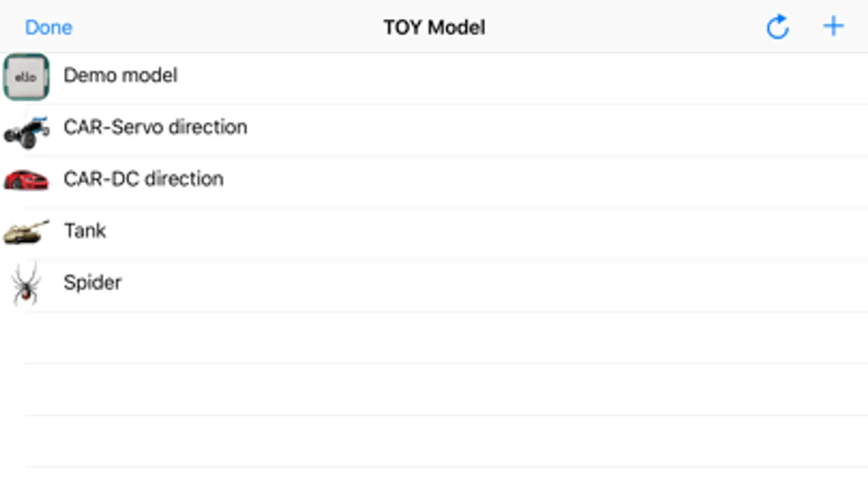Click the TOY Model title

coord(434,27)
